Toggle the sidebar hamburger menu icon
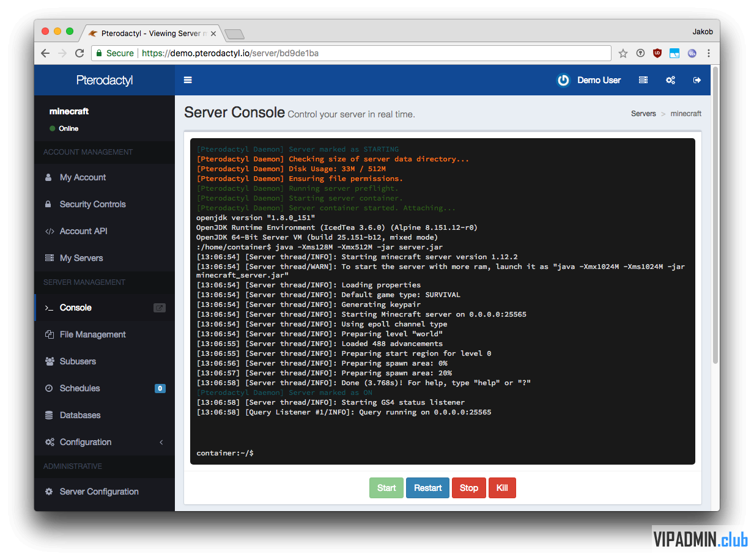Screen dimensions: 754x560 coord(188,80)
